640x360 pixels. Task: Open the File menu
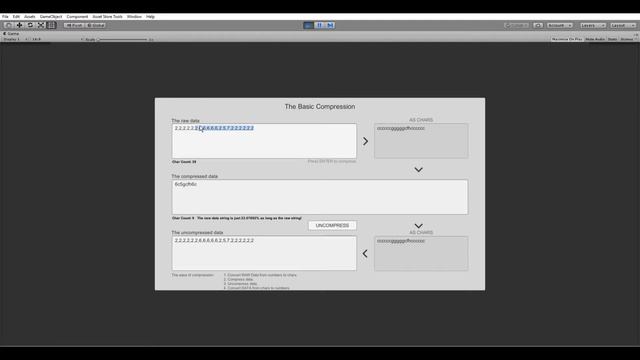pyautogui.click(x=5, y=17)
